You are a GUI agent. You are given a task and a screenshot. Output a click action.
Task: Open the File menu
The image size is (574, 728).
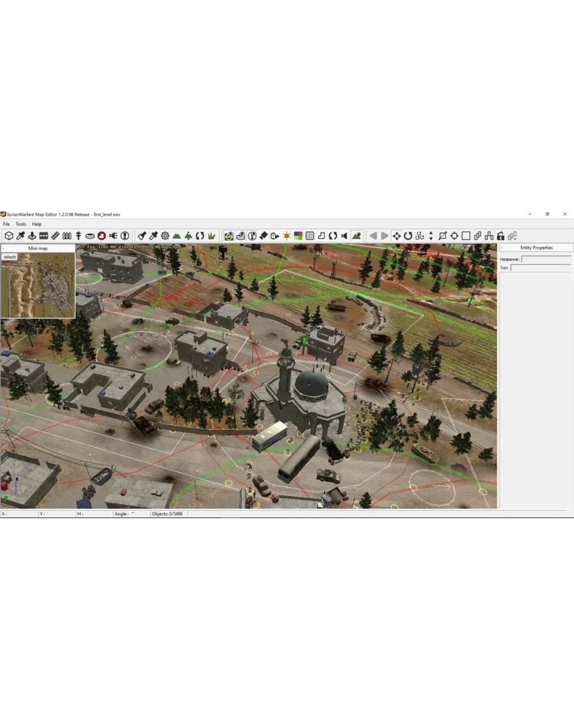[x=6, y=224]
